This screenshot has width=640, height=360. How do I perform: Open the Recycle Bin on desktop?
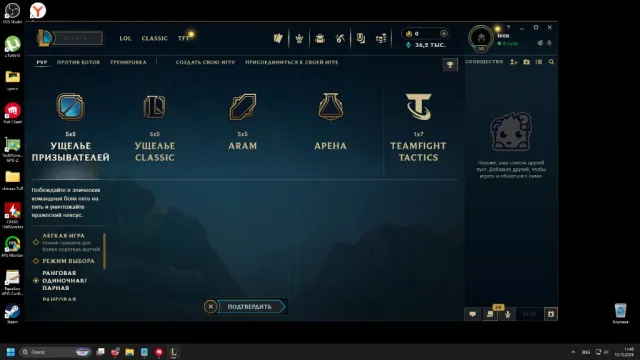pyautogui.click(x=620, y=313)
